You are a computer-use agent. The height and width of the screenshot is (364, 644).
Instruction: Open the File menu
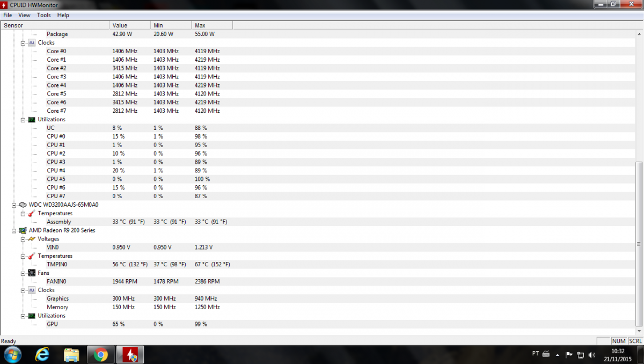click(x=8, y=15)
